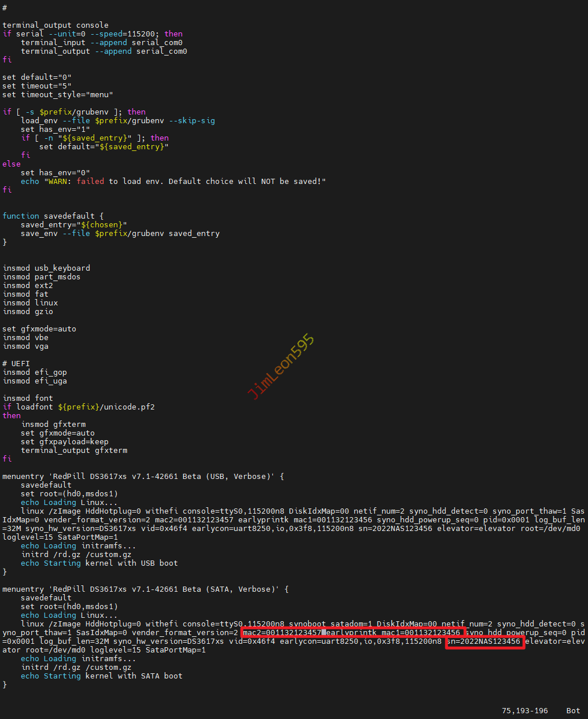
Task: Click the red-boxed sn=2022NAS123456 value
Action: click(485, 641)
